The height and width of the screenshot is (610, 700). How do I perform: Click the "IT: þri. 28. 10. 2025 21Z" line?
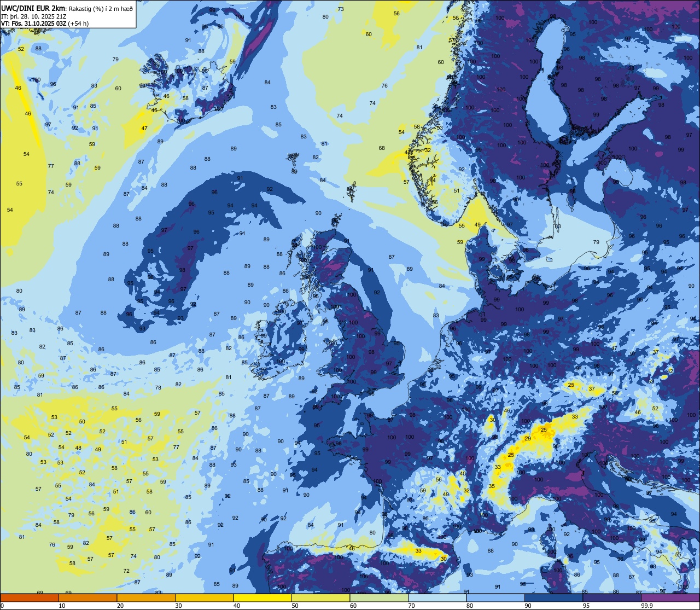pyautogui.click(x=34, y=16)
